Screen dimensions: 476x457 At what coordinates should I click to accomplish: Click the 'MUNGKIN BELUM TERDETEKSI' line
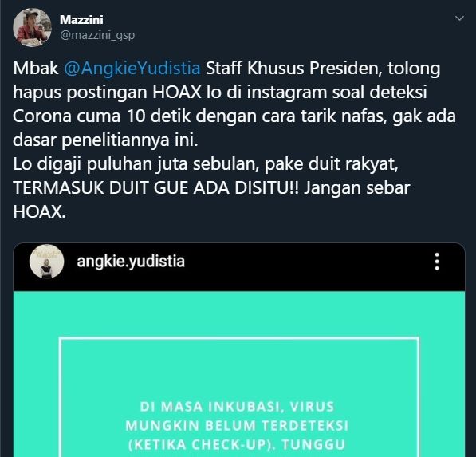(237, 426)
